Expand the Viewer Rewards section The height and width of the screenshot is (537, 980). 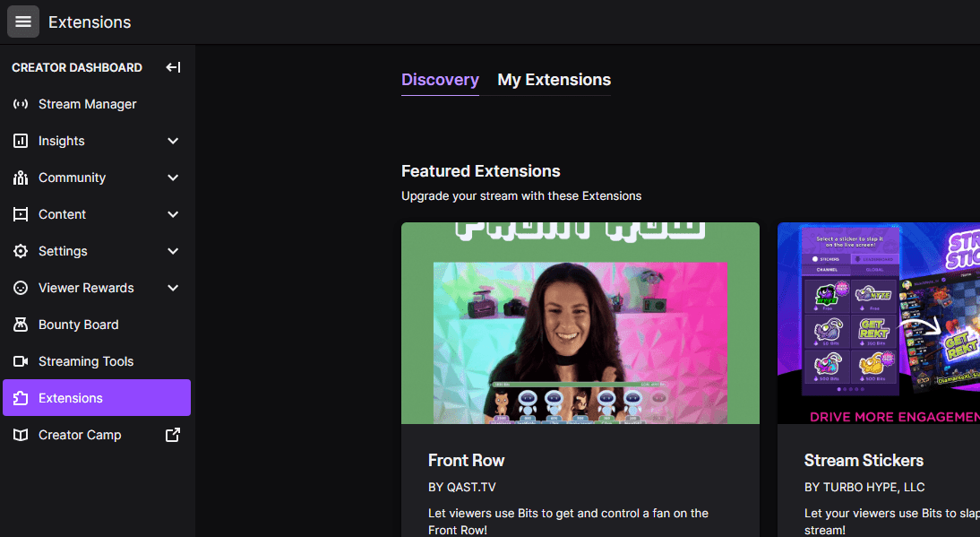[172, 288]
